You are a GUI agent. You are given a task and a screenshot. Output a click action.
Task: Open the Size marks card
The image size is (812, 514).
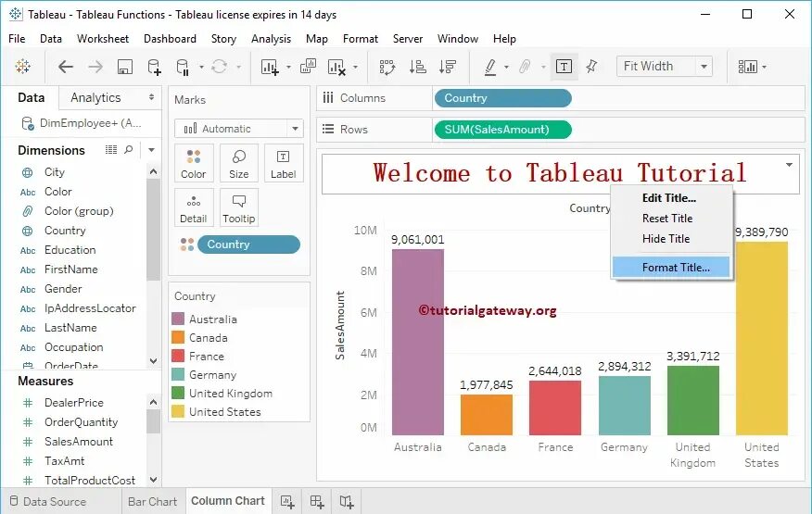[x=239, y=163]
